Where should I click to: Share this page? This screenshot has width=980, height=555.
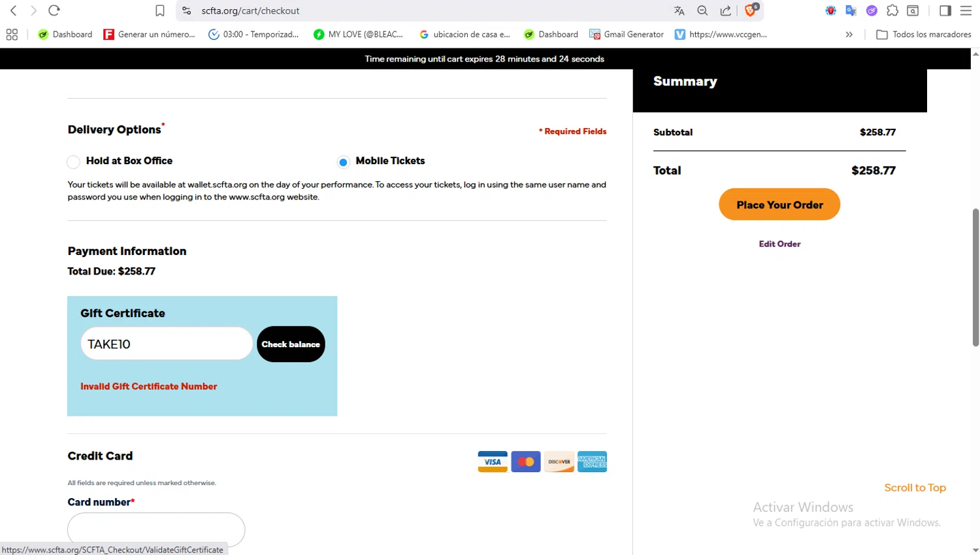(726, 10)
